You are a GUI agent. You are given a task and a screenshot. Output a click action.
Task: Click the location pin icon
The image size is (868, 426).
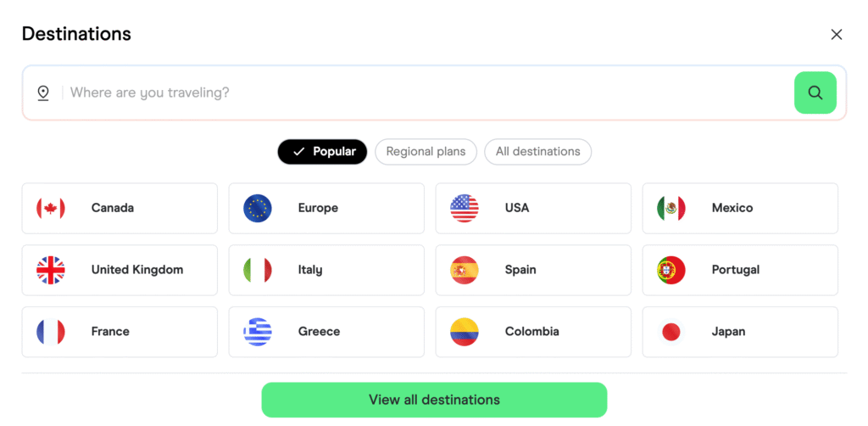point(43,93)
